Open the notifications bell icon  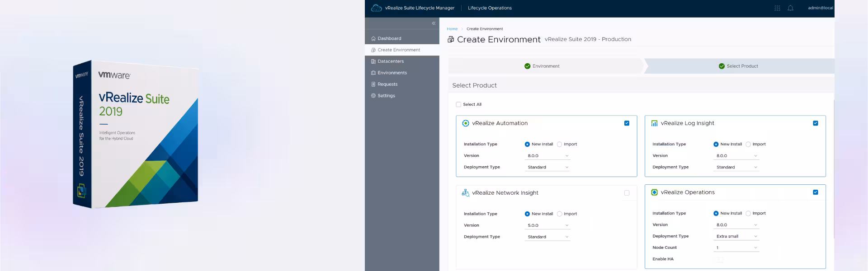point(790,8)
